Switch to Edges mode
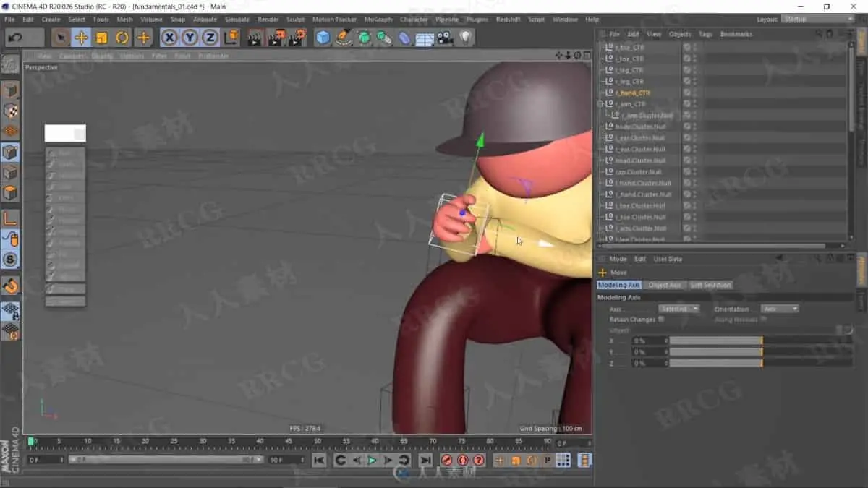Screen dimensions: 868x488 (10, 173)
